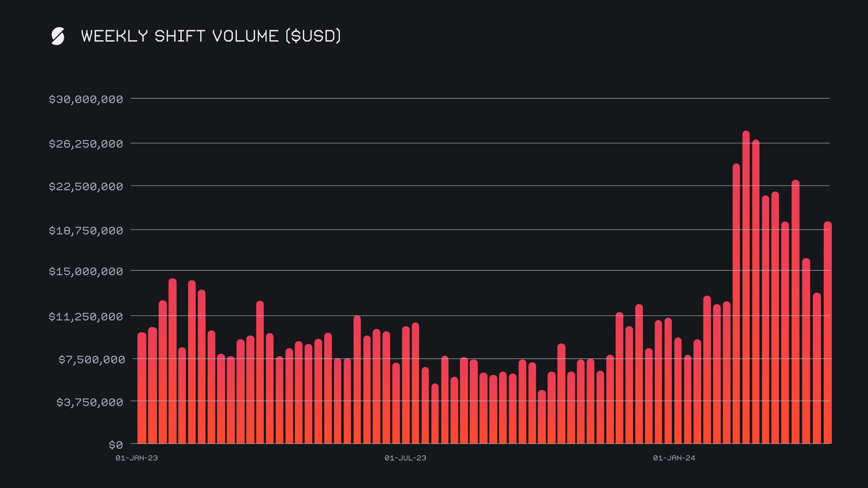Click the SideShift logo icon
This screenshot has height=488, width=868.
pyautogui.click(x=58, y=36)
